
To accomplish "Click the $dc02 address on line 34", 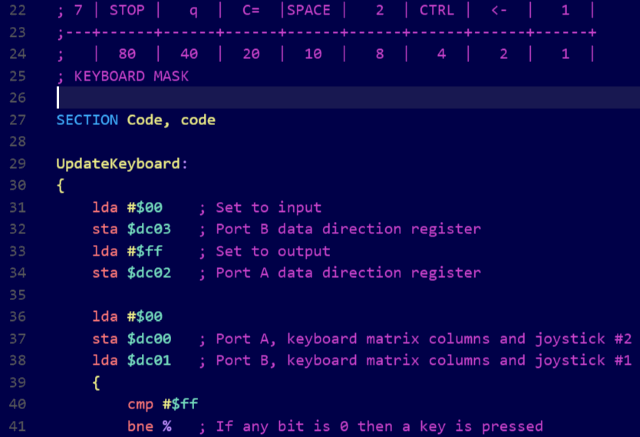I will pyautogui.click(x=149, y=273).
